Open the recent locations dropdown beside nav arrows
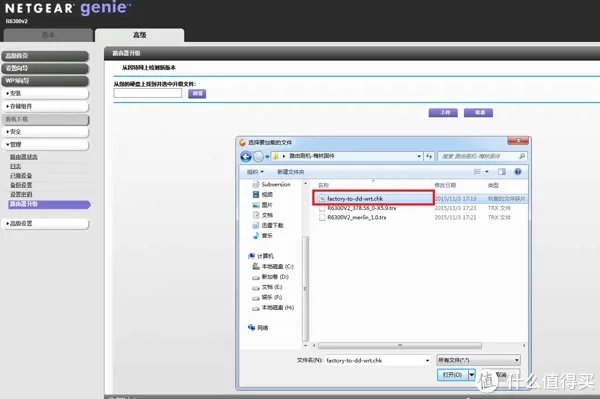This screenshot has height=399, width=600. coord(267,156)
